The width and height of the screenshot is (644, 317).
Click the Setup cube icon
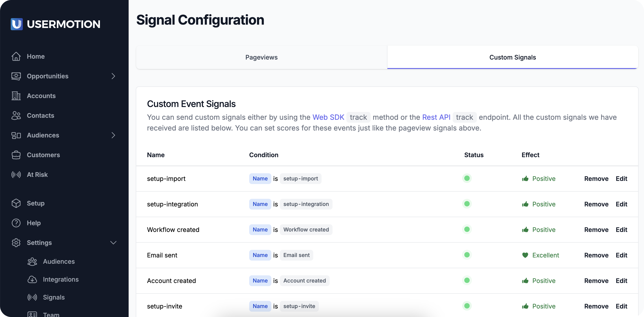pos(16,203)
